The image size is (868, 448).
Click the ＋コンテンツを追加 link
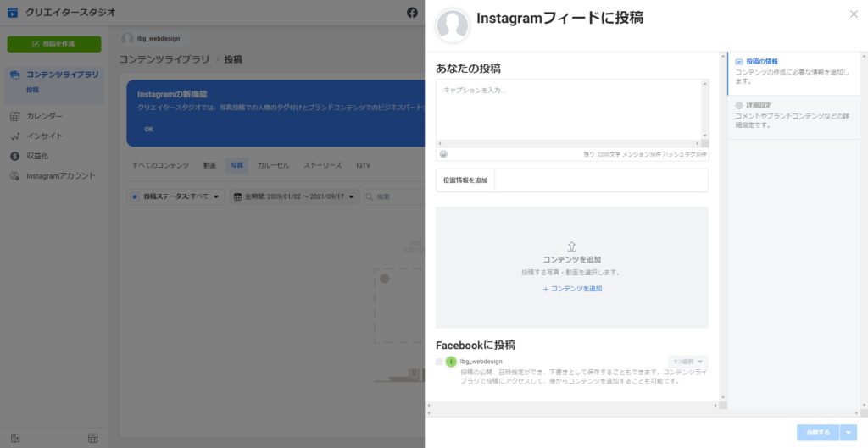572,289
